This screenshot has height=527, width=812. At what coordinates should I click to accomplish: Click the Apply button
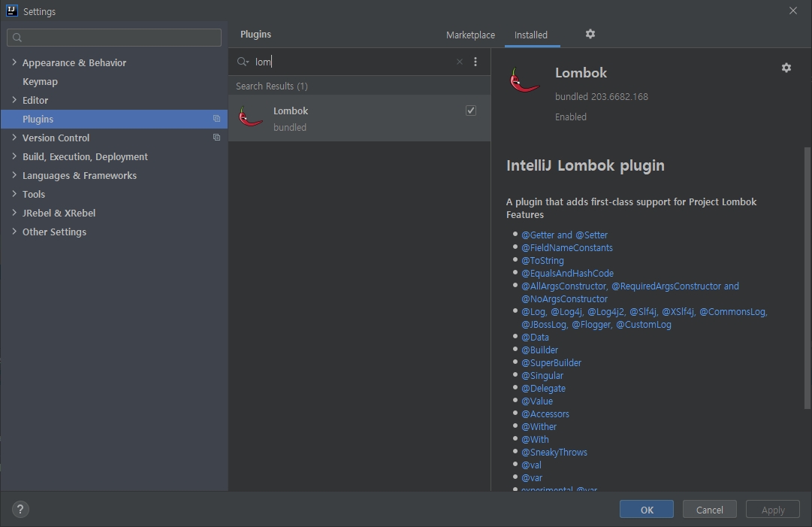(773, 510)
